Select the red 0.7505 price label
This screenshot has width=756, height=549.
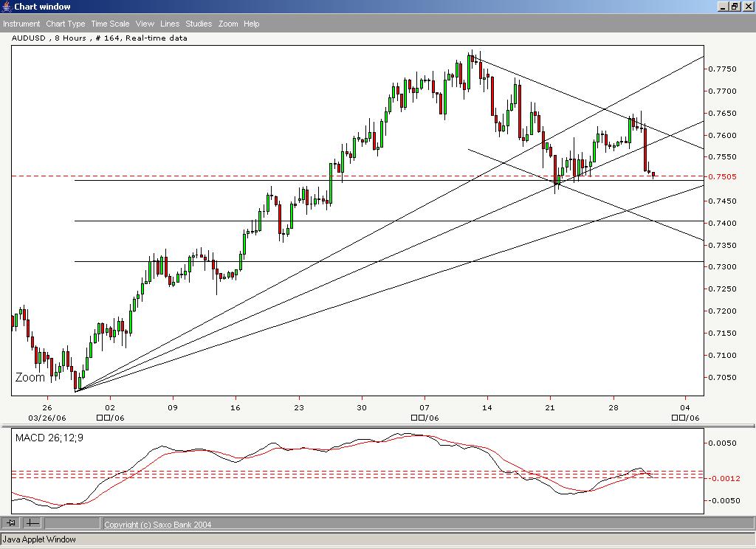tap(721, 176)
